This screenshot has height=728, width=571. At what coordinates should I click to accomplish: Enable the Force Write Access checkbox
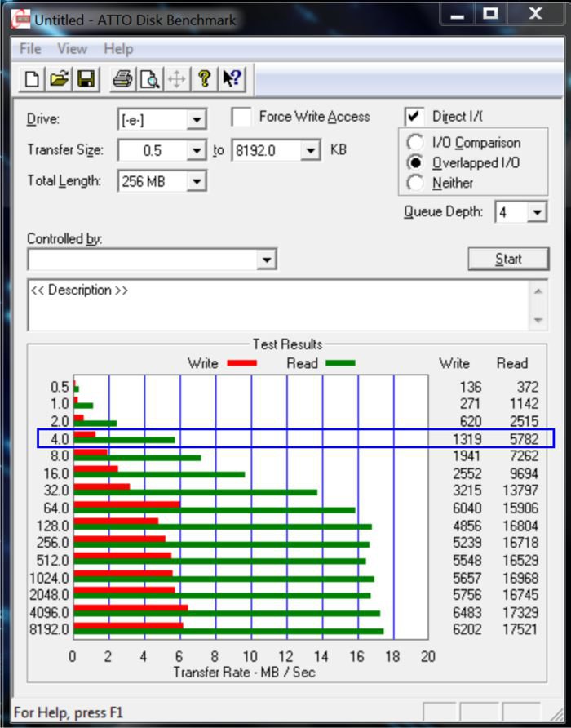click(241, 118)
